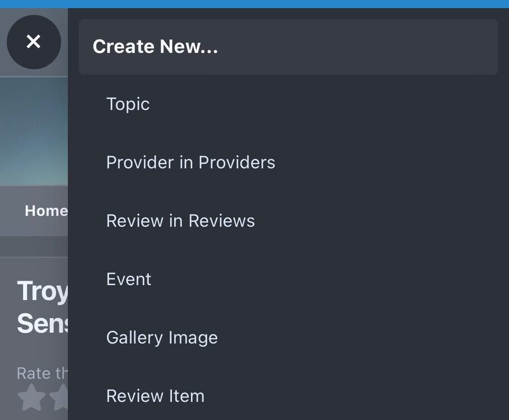This screenshot has width=509, height=420.
Task: Open the Home navigation tab
Action: pos(46,211)
